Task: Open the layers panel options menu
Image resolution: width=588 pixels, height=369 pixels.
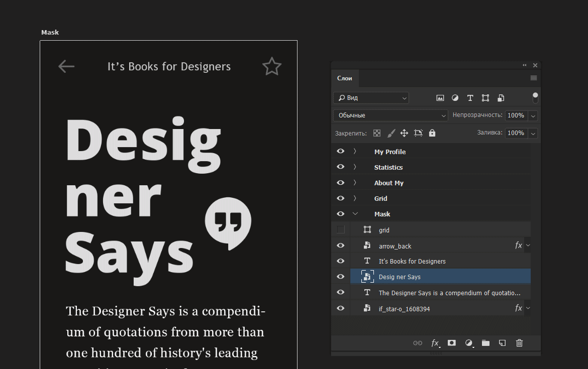Action: click(534, 78)
